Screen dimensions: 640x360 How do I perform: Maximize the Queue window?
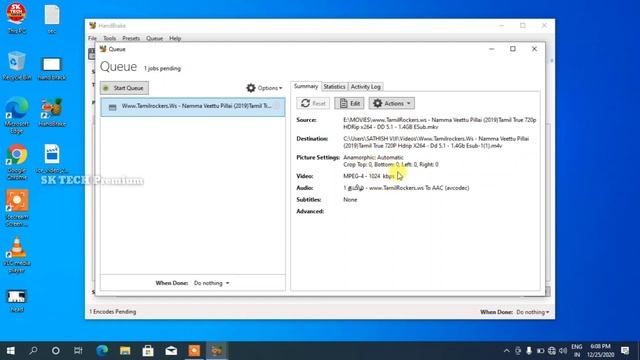point(513,49)
